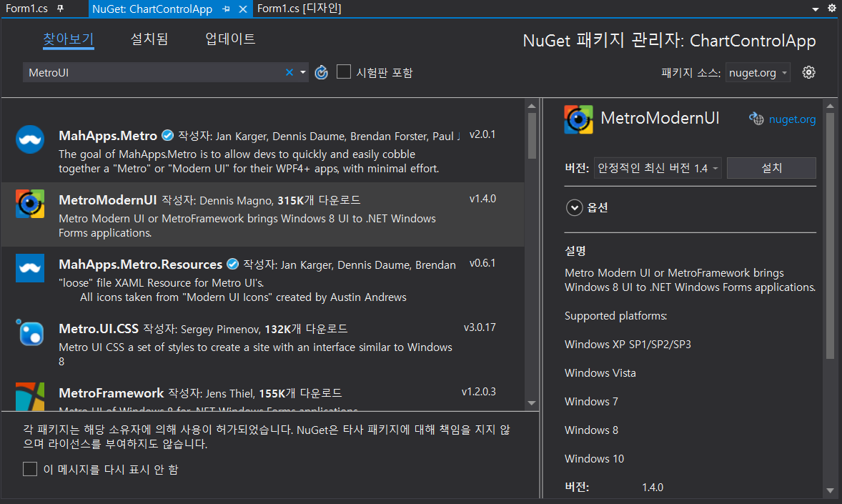Viewport: 842px width, 504px height.
Task: Click the Windows XP SP1/SP2/SP3 text
Action: pos(628,345)
